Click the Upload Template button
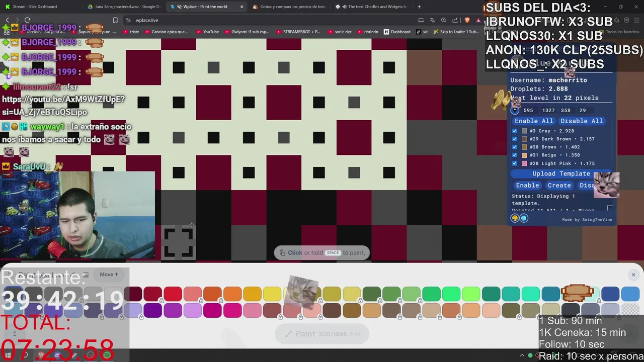Viewport: 644px width, 362px height. coord(561,173)
